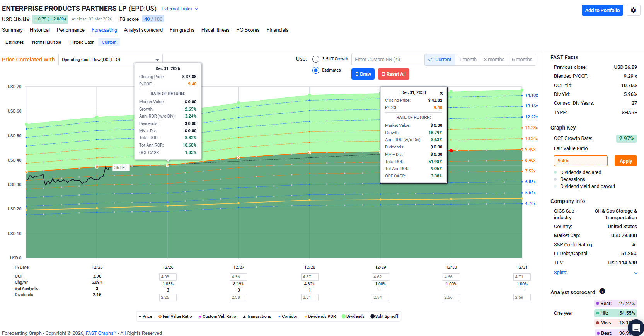Click the Reset All button
Screen dimensions: 644x336
pos(394,74)
